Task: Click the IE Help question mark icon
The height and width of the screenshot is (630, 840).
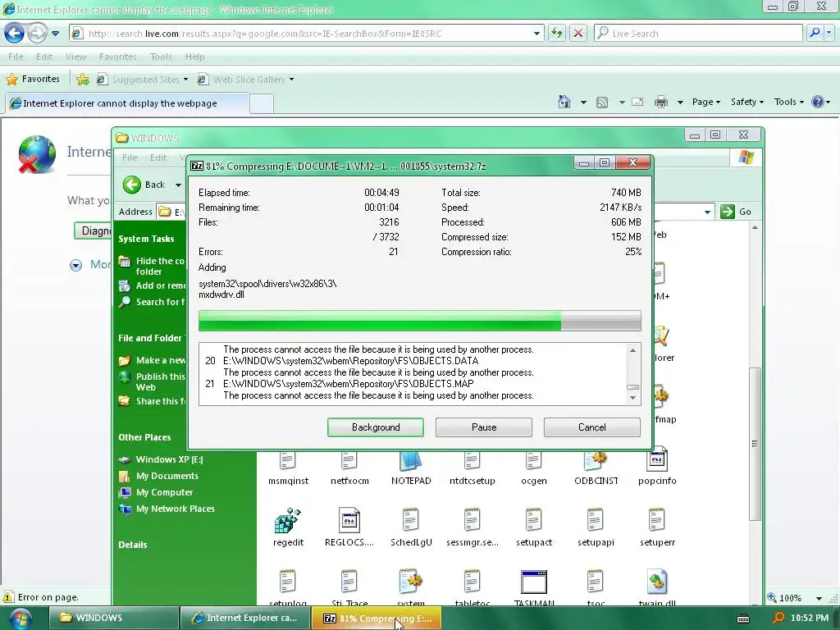Action: [818, 102]
